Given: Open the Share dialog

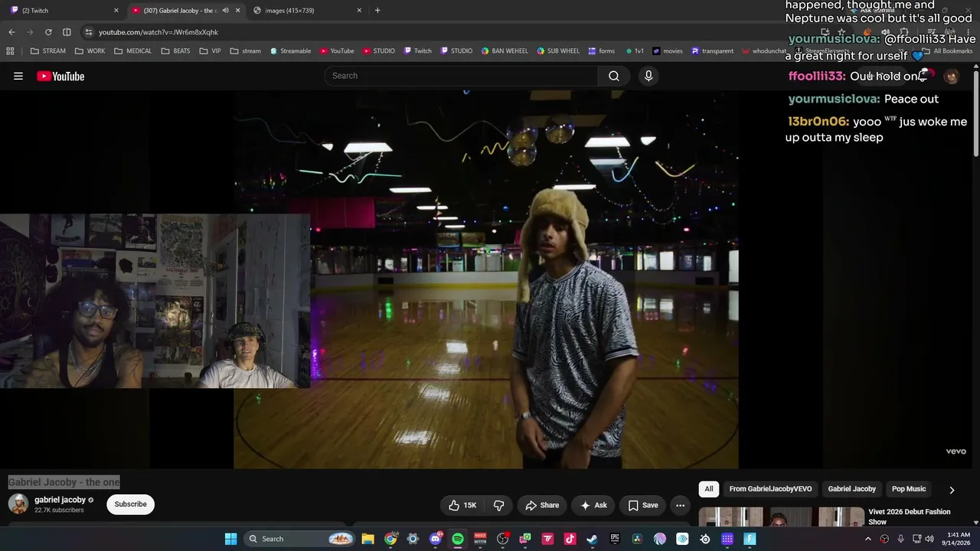Looking at the screenshot, I should pyautogui.click(x=542, y=505).
